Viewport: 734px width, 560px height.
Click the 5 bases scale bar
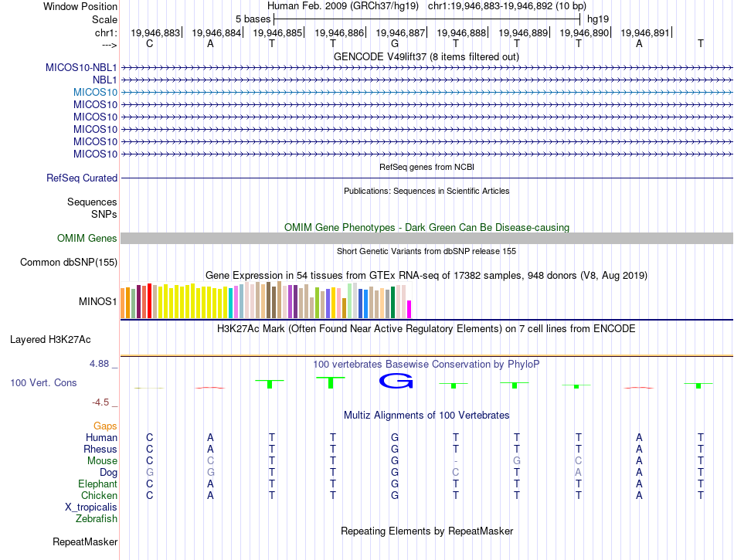[x=426, y=19]
